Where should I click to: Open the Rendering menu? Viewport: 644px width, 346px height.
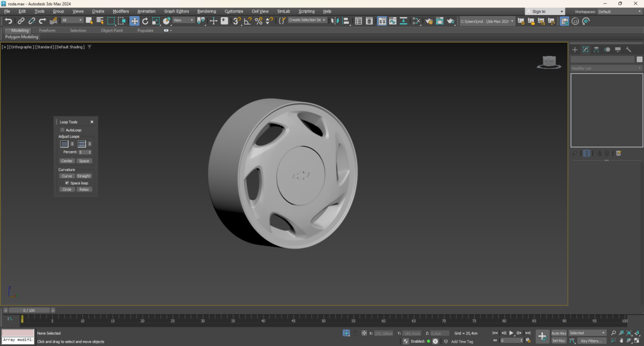pos(206,11)
